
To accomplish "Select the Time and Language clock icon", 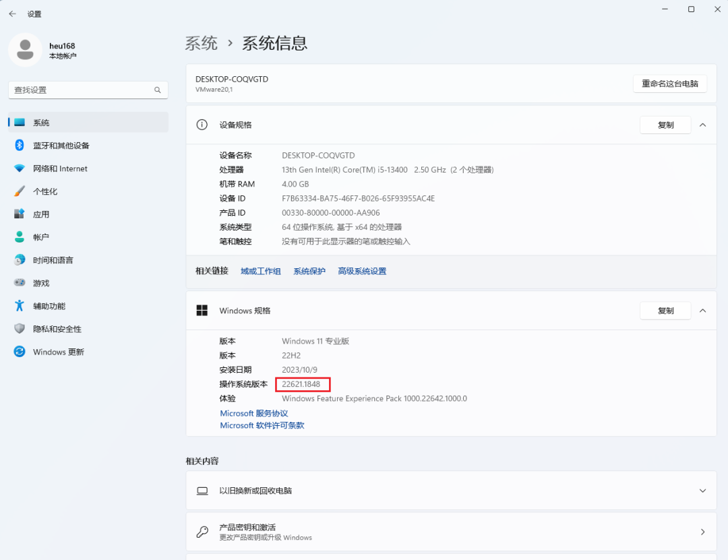I will [20, 259].
